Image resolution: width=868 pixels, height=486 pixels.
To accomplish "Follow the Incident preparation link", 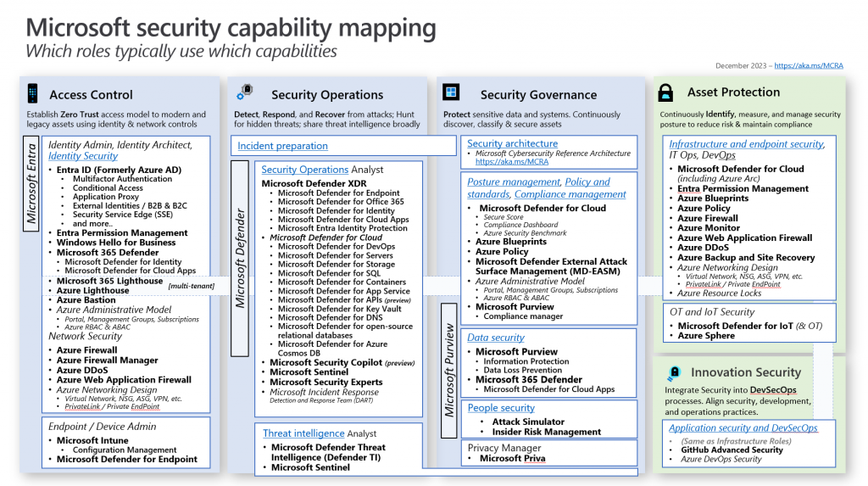I will [x=282, y=146].
